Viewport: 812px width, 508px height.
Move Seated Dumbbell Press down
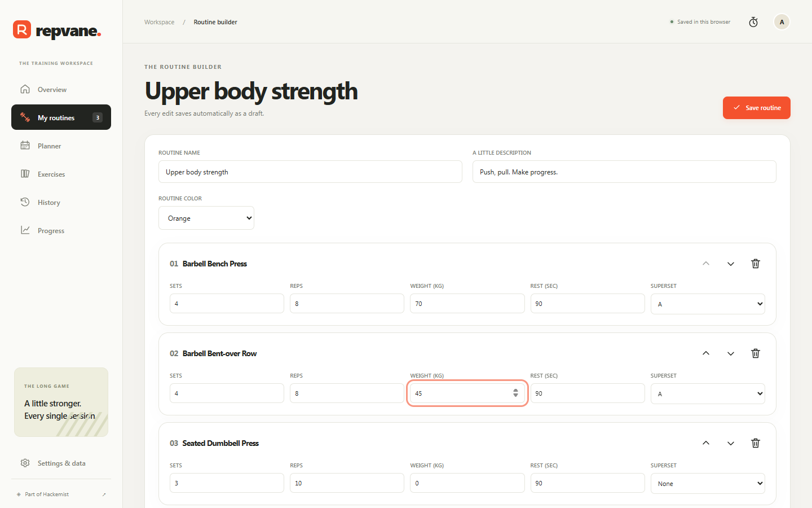tap(731, 443)
